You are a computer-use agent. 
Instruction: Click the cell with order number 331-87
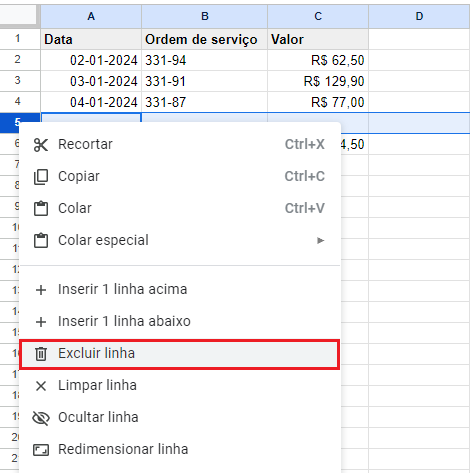click(204, 102)
